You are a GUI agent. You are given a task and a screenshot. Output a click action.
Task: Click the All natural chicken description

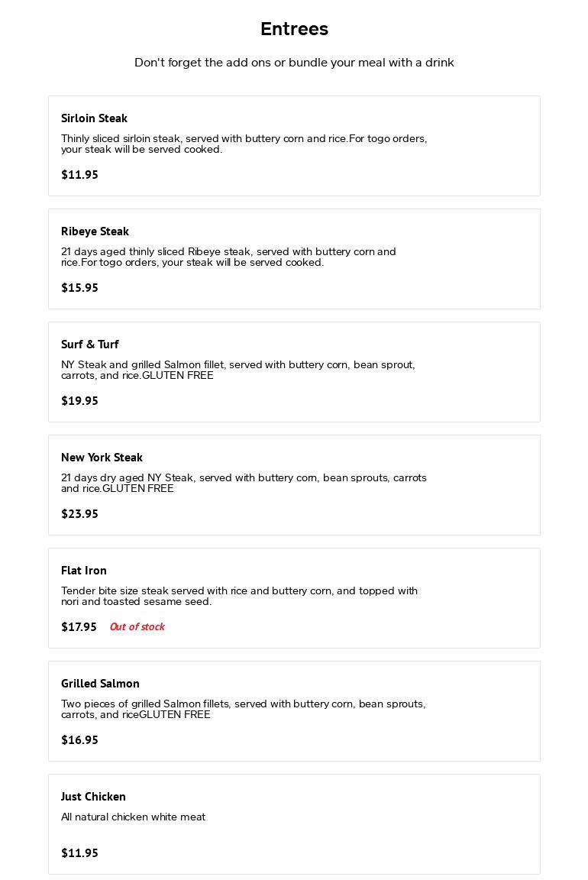[x=133, y=817]
